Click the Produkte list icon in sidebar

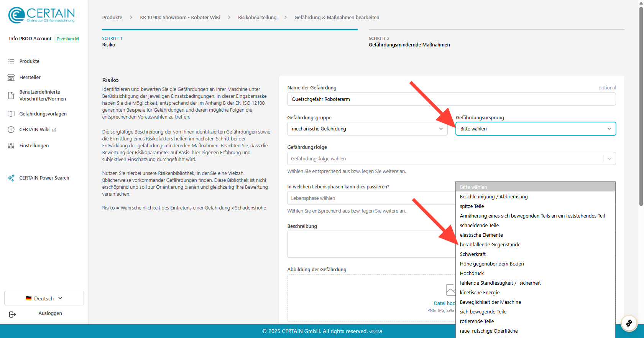11,61
